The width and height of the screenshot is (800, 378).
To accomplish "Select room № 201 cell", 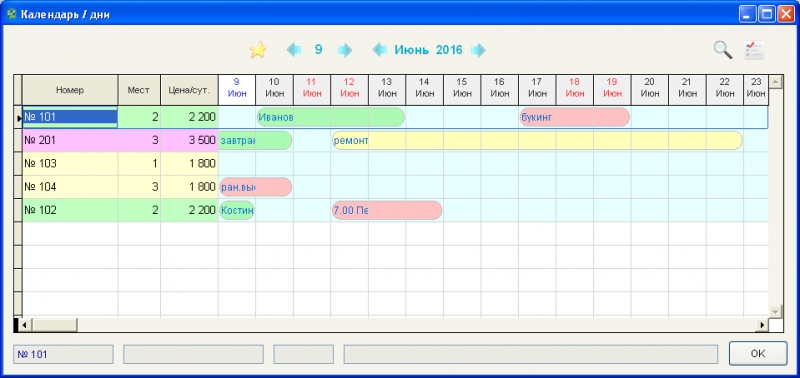I will [x=70, y=140].
